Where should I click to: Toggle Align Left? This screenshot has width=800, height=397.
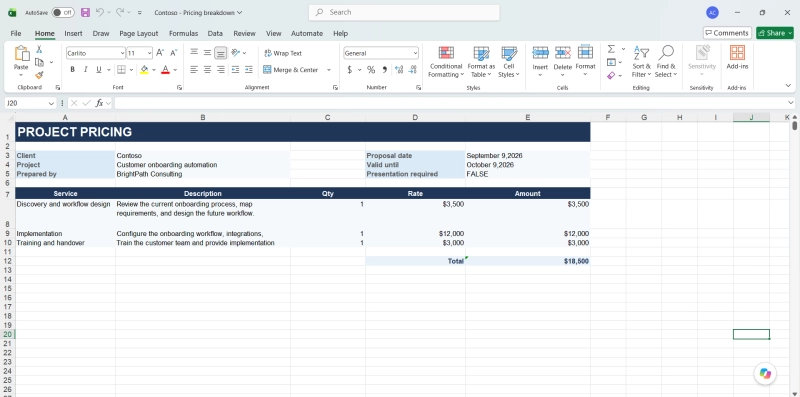tap(194, 69)
